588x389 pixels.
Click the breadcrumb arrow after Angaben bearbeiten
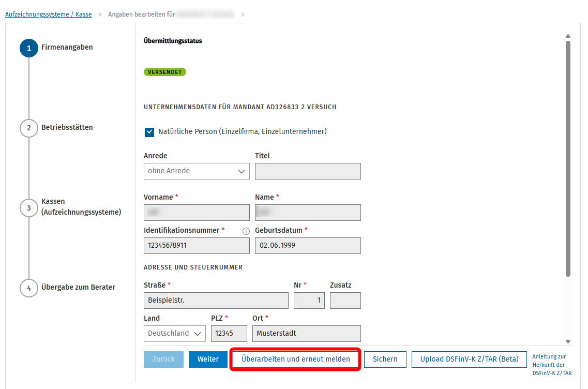(x=243, y=14)
